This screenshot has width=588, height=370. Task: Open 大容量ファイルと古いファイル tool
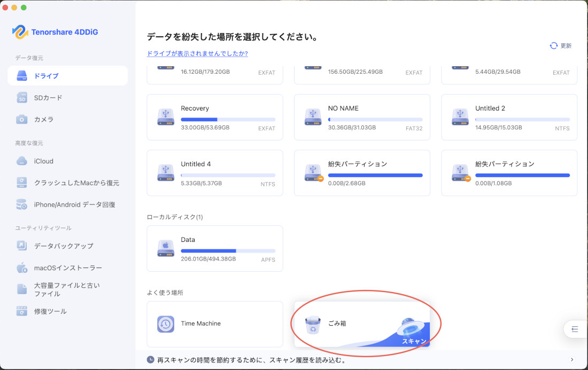[x=67, y=289]
